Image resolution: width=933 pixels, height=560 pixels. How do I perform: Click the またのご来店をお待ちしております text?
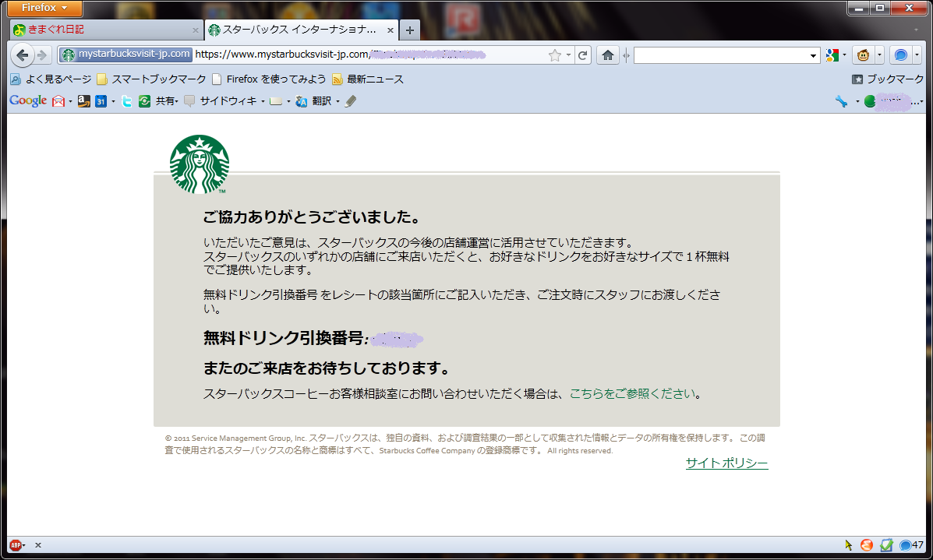click(327, 368)
